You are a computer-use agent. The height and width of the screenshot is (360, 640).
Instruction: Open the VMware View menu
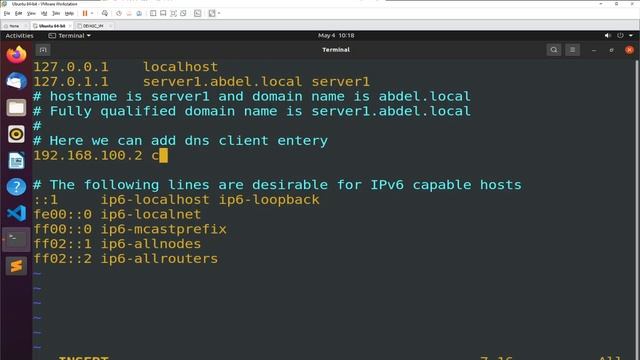click(31, 13)
